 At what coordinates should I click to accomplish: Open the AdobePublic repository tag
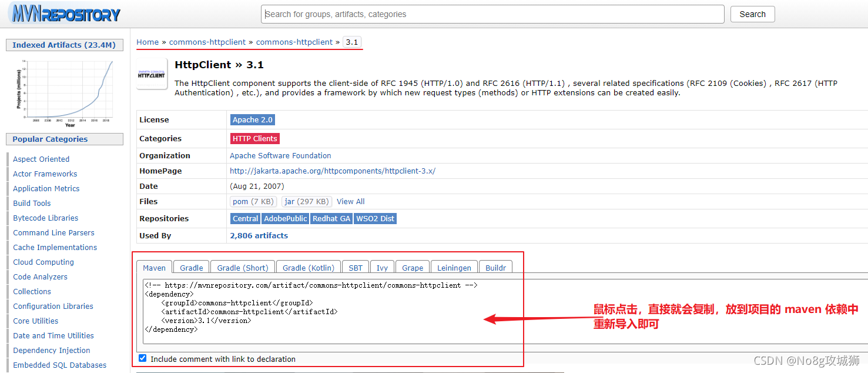click(286, 218)
